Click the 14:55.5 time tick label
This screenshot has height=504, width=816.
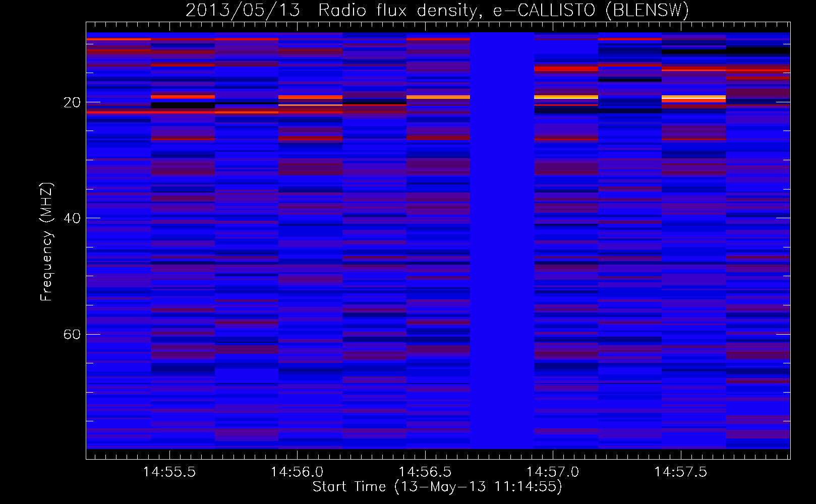point(169,472)
